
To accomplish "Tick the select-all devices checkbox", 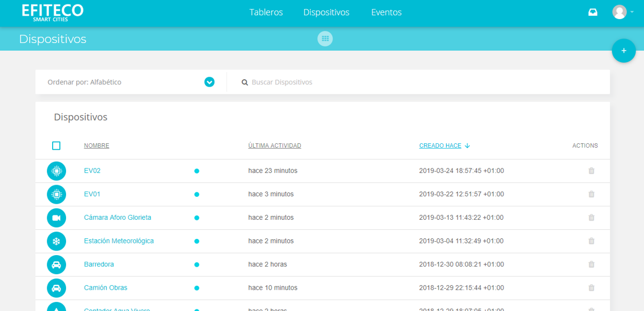I will 56,145.
